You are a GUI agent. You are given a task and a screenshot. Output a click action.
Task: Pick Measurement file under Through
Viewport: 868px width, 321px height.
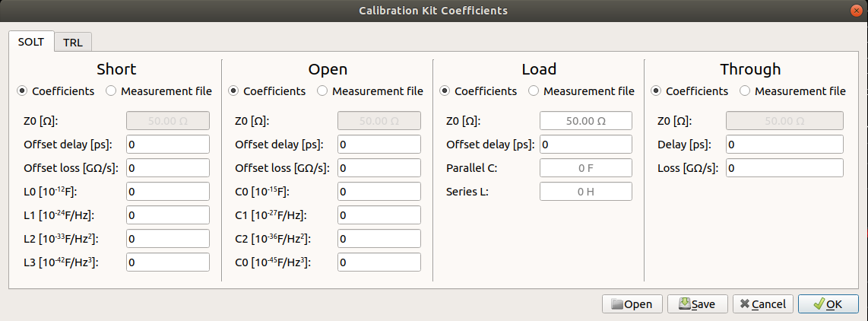746,91
